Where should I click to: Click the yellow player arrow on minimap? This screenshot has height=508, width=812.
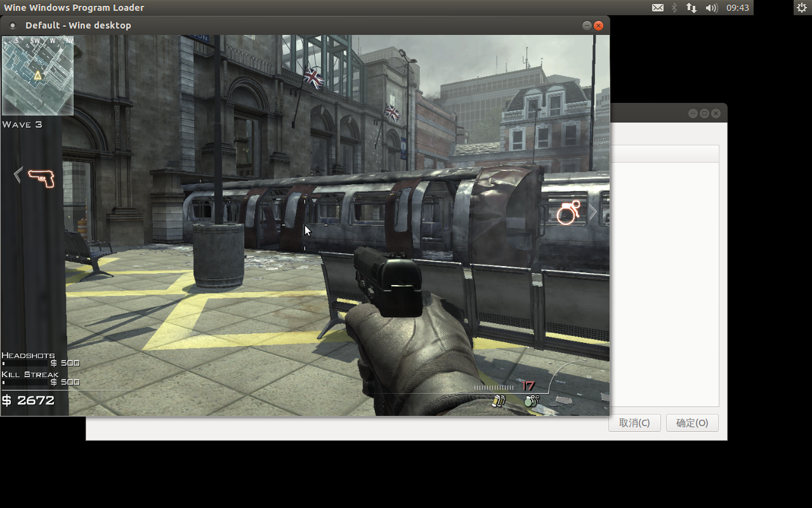(x=38, y=76)
